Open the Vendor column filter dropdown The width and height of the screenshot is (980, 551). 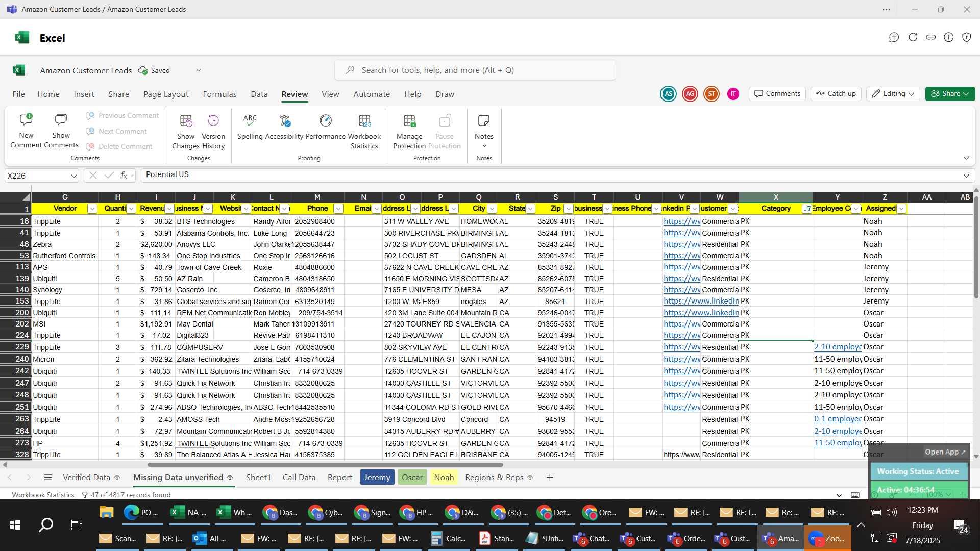pyautogui.click(x=92, y=209)
